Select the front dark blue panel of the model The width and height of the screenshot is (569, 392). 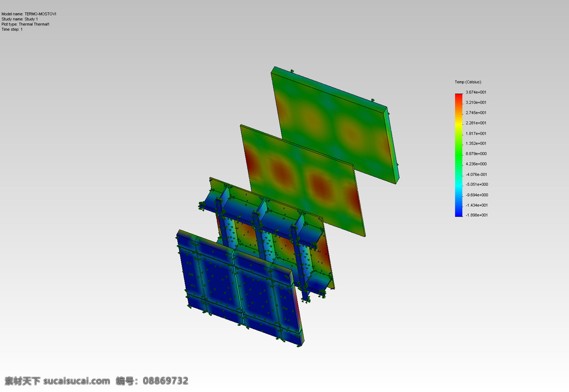click(x=240, y=288)
